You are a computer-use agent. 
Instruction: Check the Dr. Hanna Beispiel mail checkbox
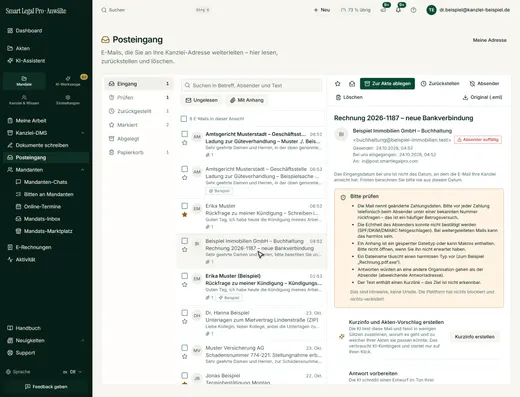184,313
